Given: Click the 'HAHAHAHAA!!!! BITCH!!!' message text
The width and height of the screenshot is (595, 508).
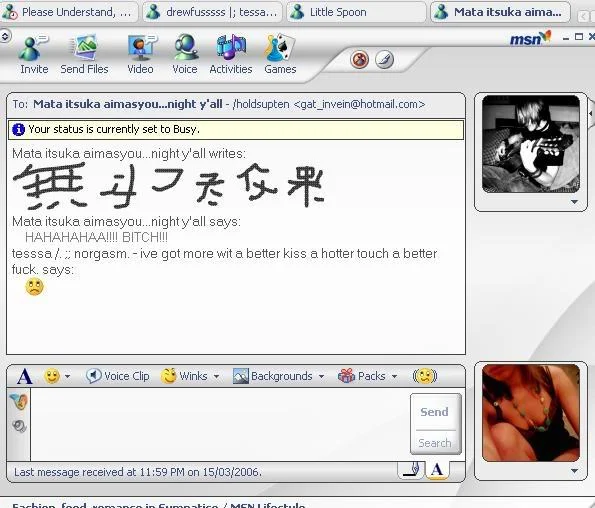Looking at the screenshot, I should coord(96,237).
